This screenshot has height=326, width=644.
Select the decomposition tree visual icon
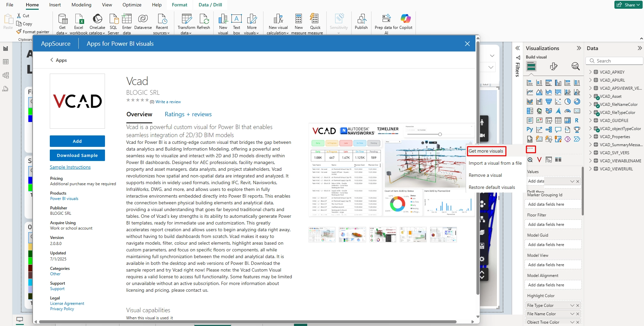click(x=549, y=130)
